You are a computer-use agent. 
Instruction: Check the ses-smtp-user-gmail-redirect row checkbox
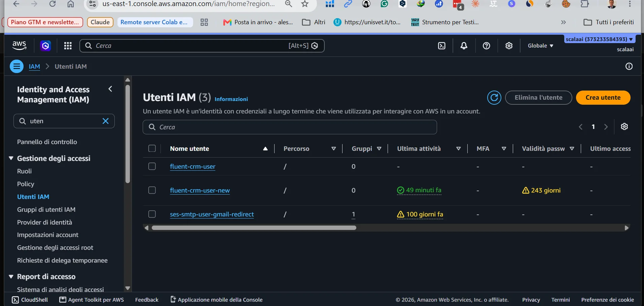(x=152, y=214)
